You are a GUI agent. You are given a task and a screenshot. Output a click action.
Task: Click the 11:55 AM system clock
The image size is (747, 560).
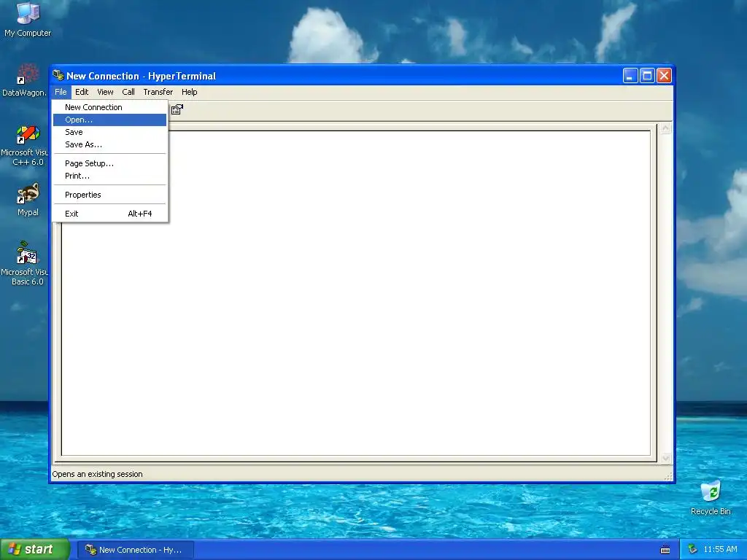click(x=720, y=549)
